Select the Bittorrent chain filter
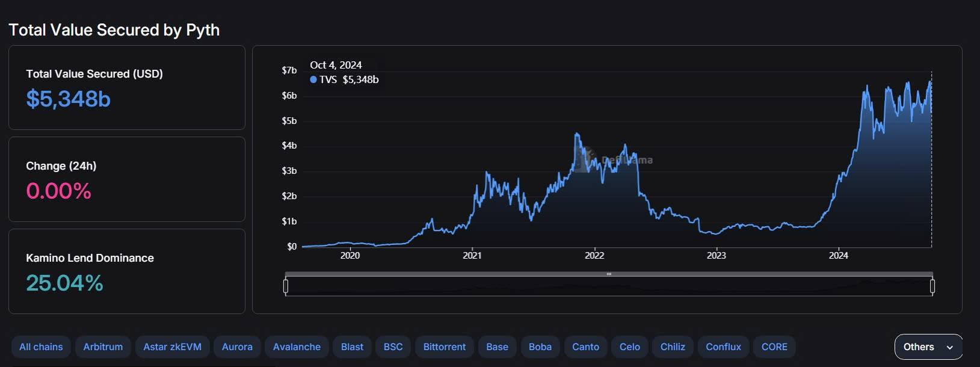 pyautogui.click(x=444, y=347)
